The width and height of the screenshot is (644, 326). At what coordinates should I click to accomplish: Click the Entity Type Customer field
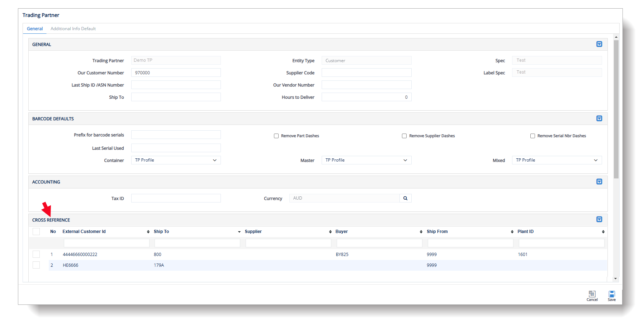click(x=366, y=60)
